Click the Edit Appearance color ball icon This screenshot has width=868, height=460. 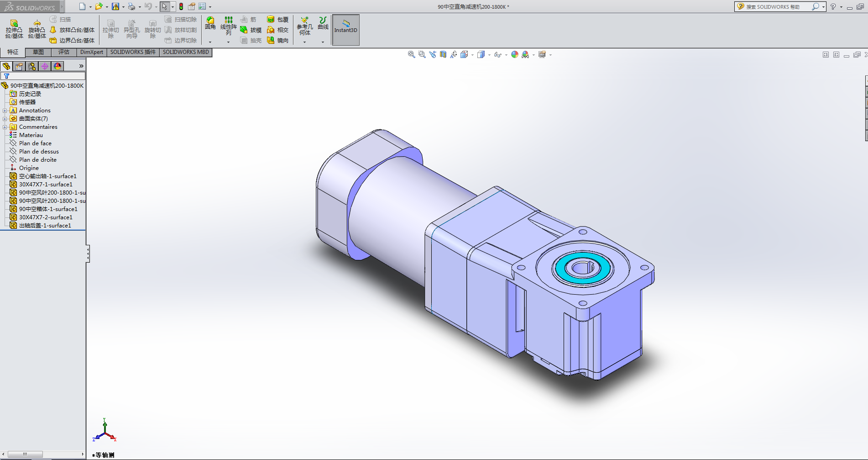click(515, 54)
